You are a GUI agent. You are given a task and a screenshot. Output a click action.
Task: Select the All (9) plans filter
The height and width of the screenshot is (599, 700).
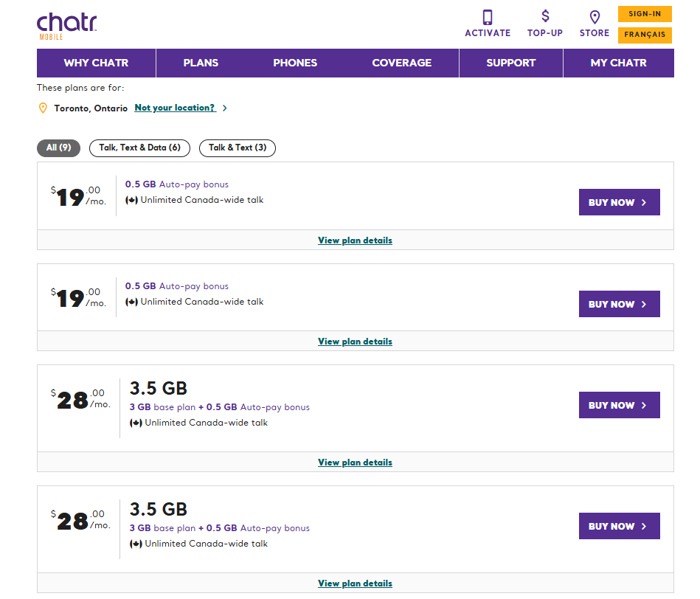point(58,148)
